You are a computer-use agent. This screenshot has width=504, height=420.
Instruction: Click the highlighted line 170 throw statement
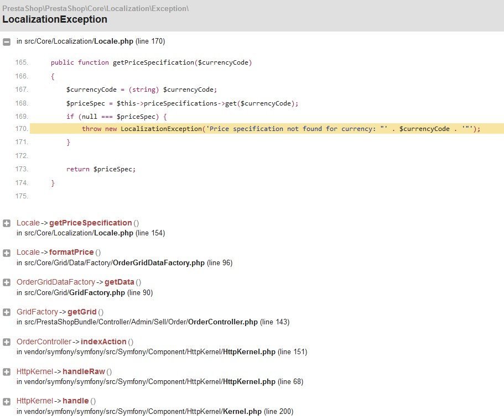coord(281,129)
